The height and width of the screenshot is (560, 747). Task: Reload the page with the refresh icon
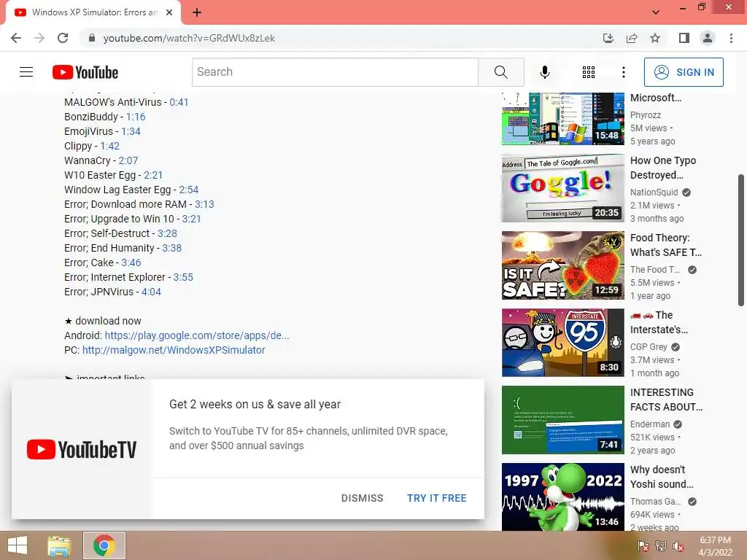(63, 38)
